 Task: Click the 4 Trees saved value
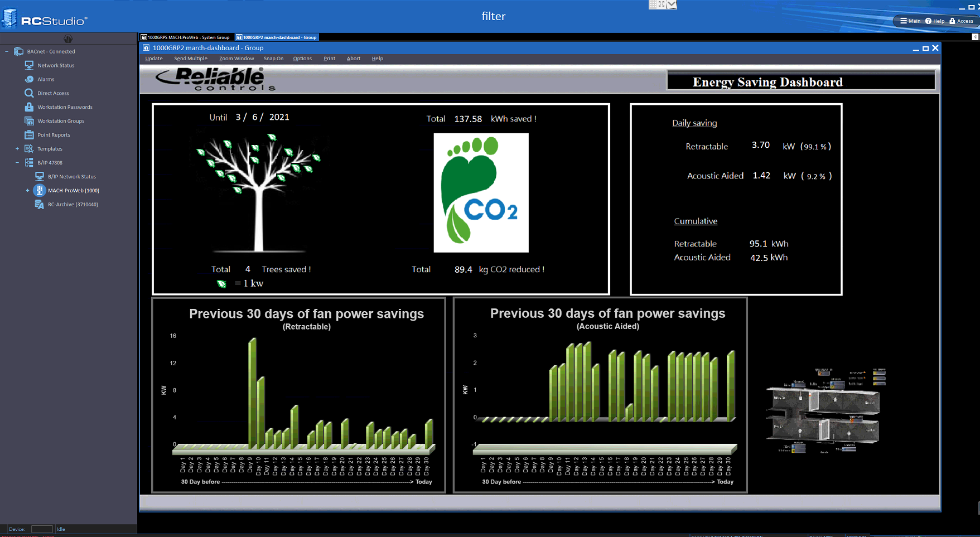248,269
